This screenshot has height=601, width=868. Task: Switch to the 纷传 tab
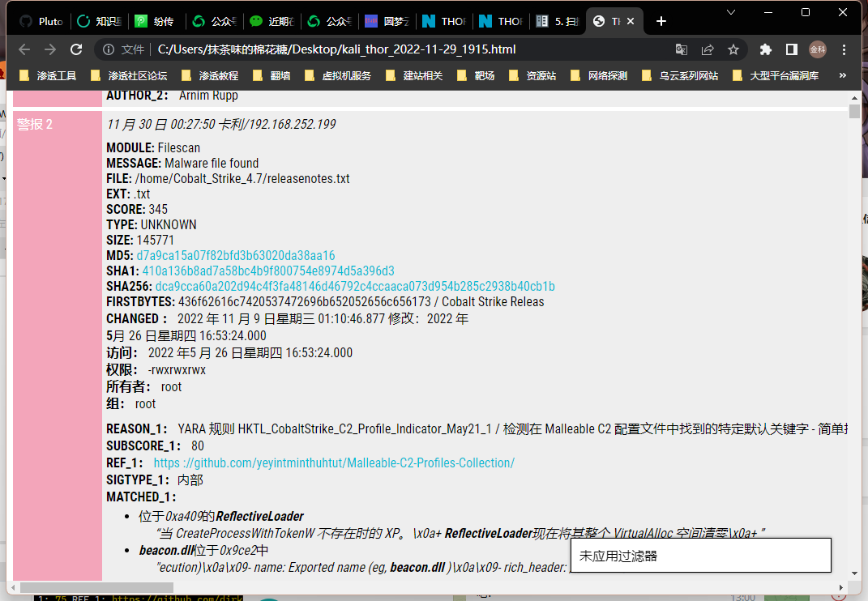tap(156, 21)
